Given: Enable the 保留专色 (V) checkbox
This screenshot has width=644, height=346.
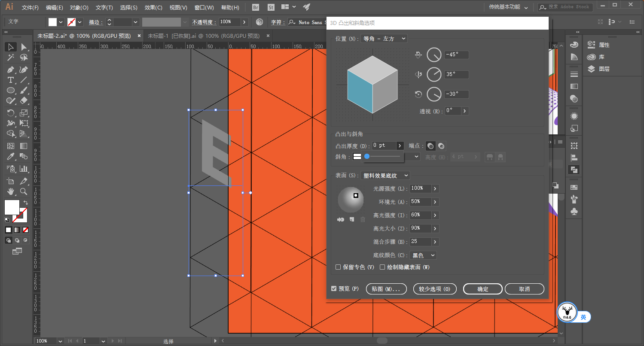Looking at the screenshot, I should coord(338,267).
